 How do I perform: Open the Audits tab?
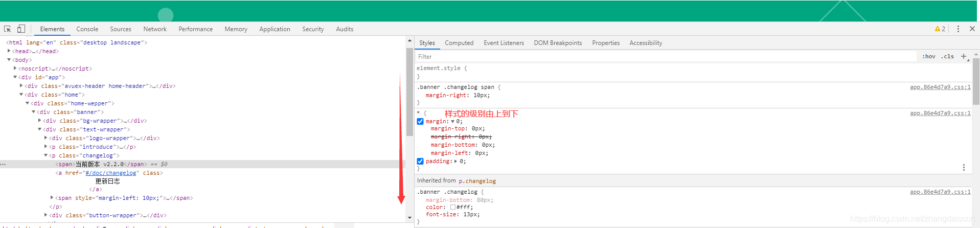(345, 29)
